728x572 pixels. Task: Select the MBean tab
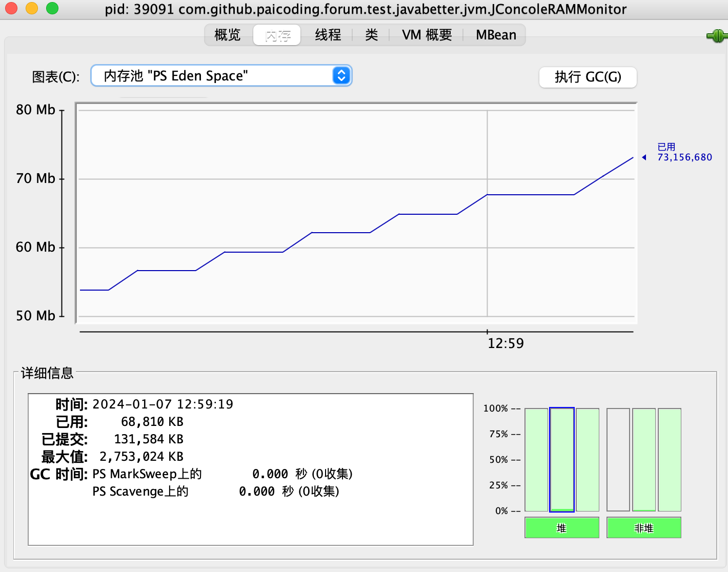(x=496, y=35)
